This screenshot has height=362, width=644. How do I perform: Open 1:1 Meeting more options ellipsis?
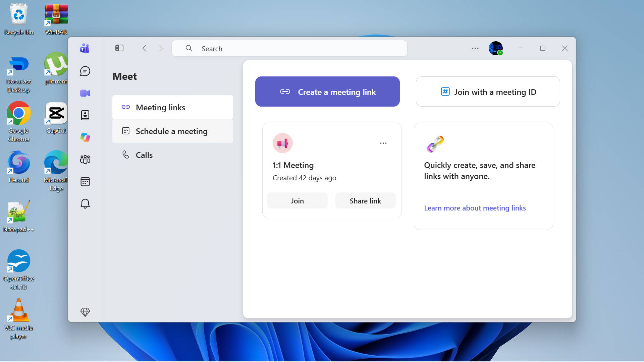click(x=383, y=143)
